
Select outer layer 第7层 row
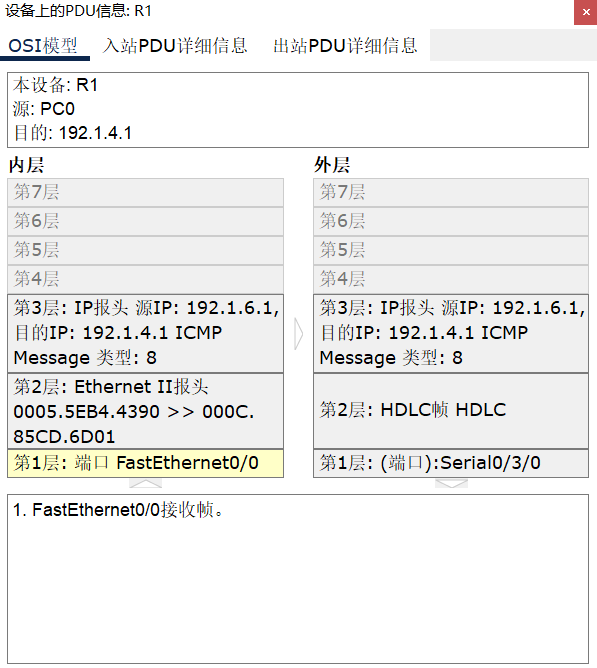[x=451, y=193]
